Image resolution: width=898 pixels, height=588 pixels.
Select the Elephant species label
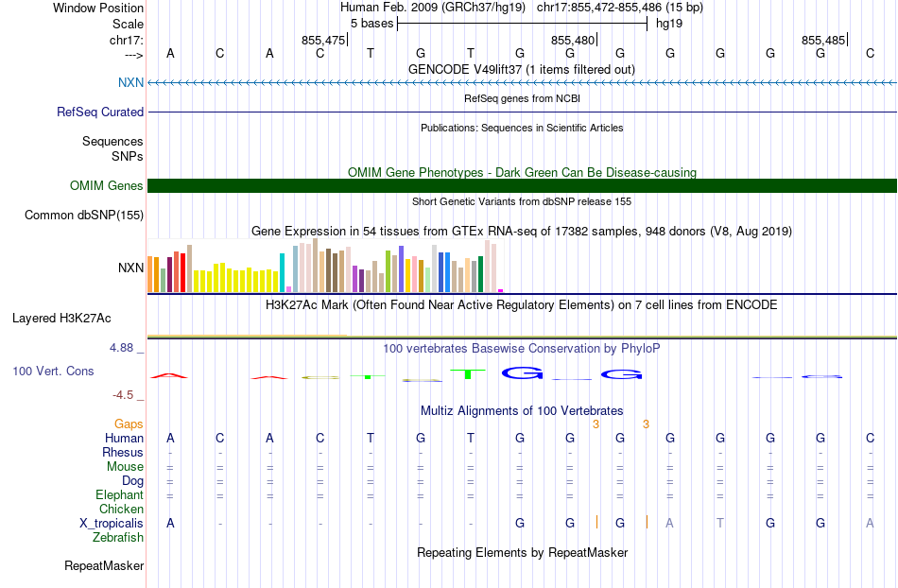click(119, 494)
